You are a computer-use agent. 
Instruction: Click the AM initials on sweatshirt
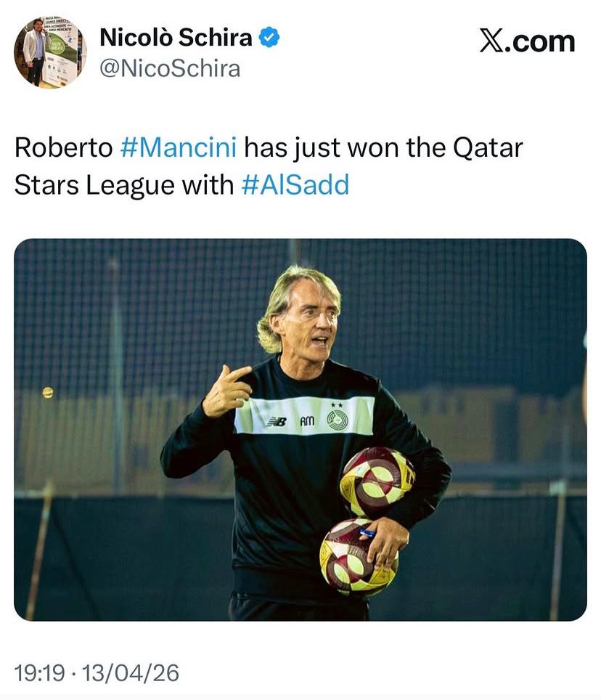click(307, 421)
